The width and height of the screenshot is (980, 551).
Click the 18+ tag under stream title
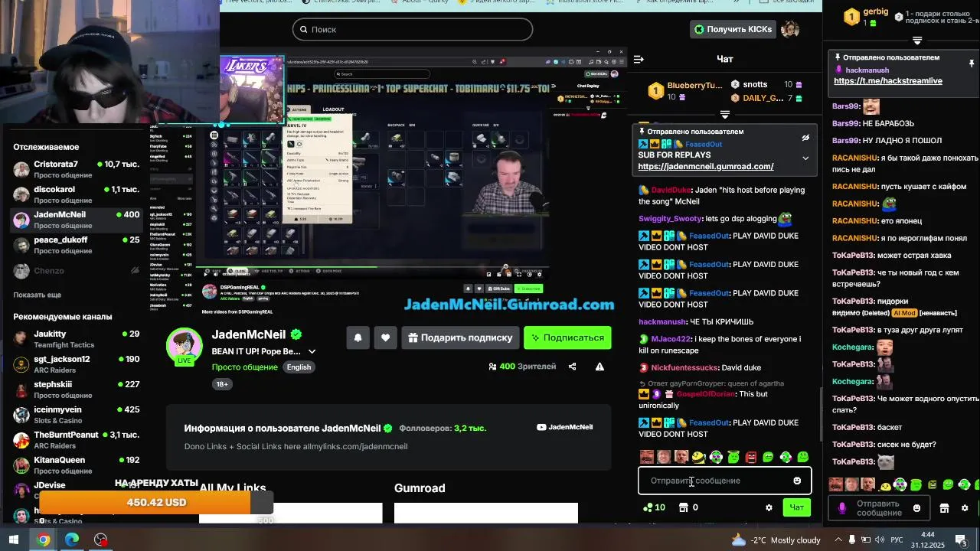click(222, 383)
